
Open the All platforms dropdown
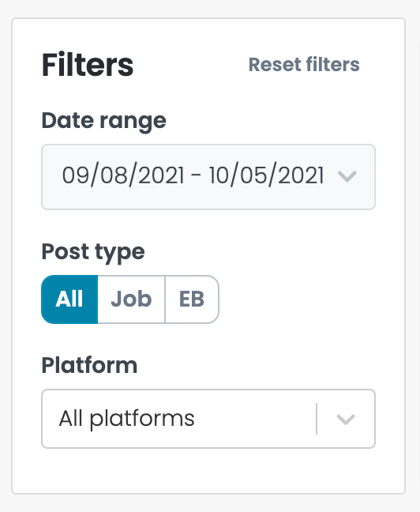tap(208, 419)
